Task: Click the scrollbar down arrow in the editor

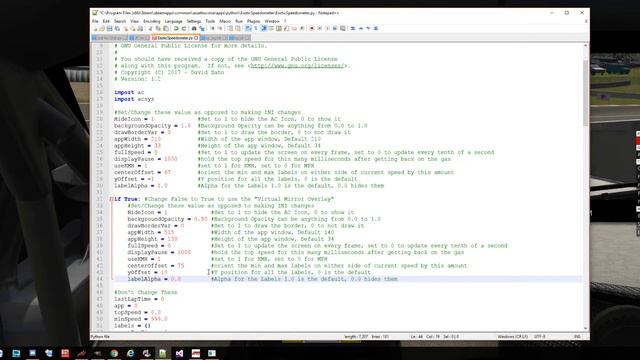Action: pyautogui.click(x=586, y=328)
